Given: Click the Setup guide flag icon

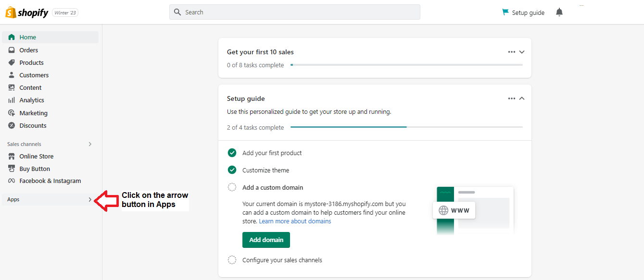Looking at the screenshot, I should tap(505, 12).
